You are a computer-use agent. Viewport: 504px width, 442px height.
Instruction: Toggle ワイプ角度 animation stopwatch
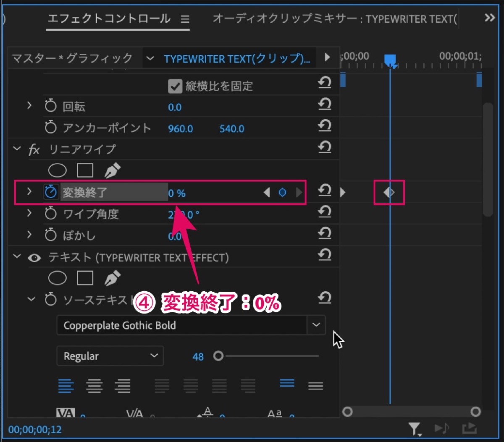point(50,214)
